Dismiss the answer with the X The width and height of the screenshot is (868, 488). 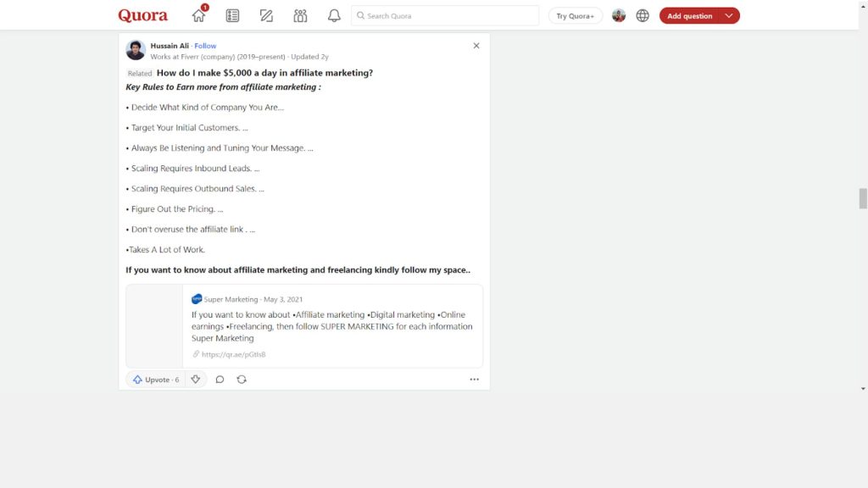pos(476,46)
